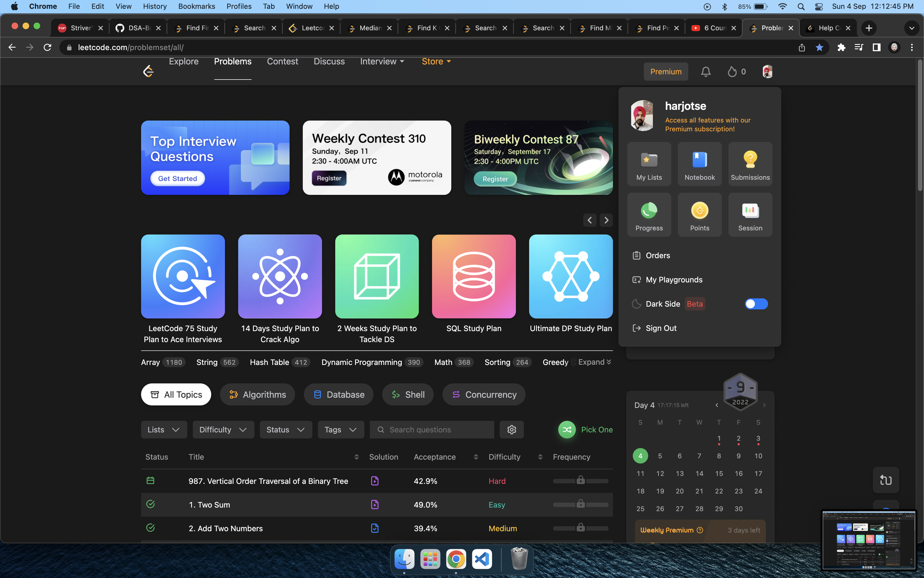Show next study plan cards arrow
Screen dimensions: 924x578
pyautogui.click(x=606, y=220)
